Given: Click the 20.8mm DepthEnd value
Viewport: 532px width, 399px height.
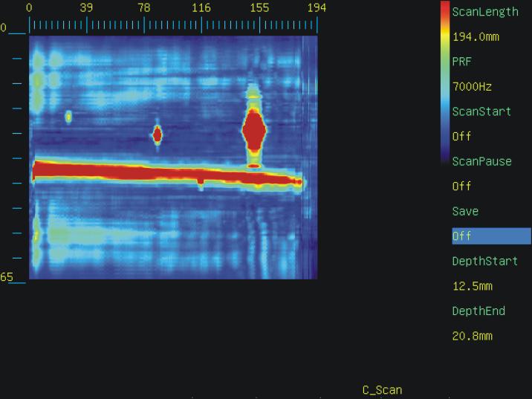Looking at the screenshot, I should (472, 336).
